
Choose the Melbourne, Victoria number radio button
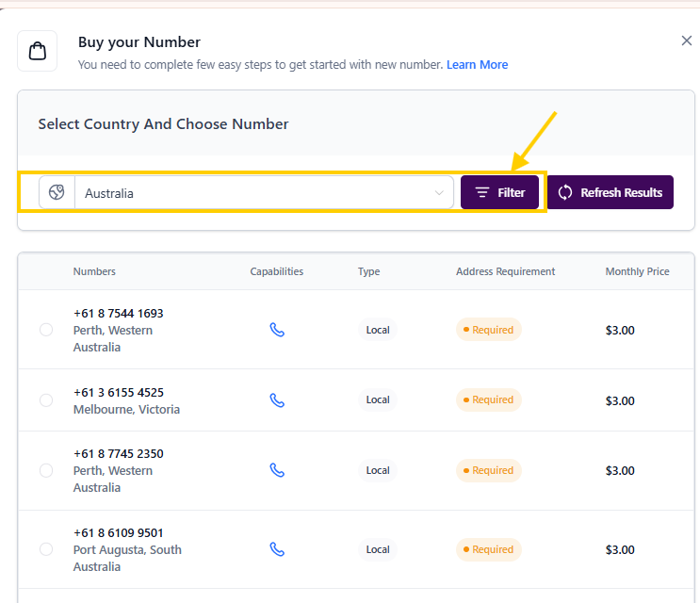[46, 400]
